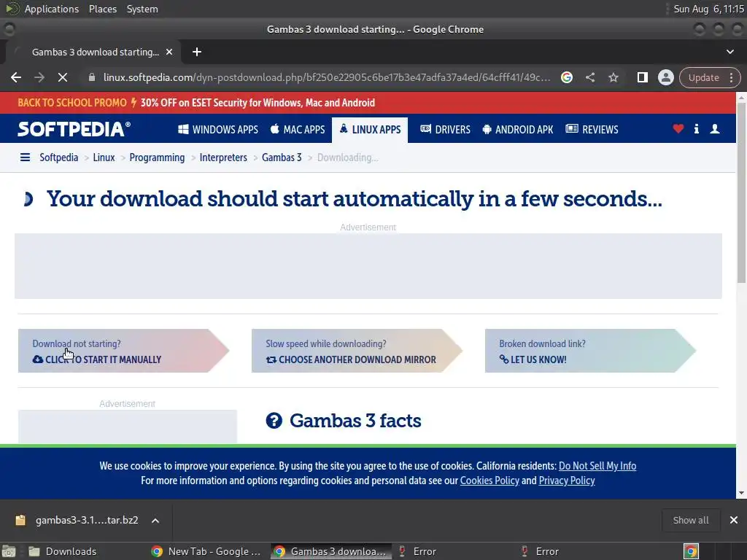
Task: Open the Windows Apps section
Action: point(218,130)
